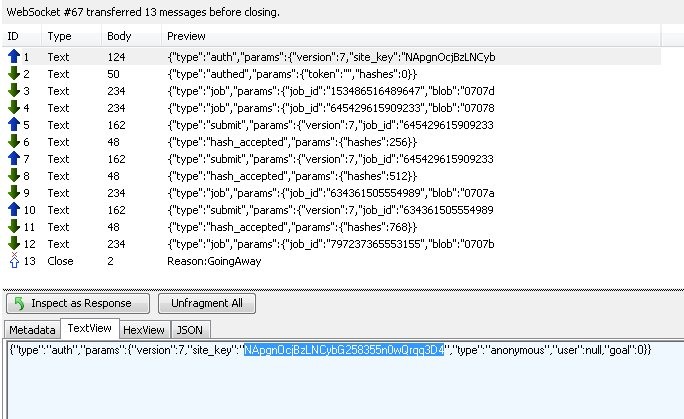Select job preview with job_id 797237365553155

(331, 244)
